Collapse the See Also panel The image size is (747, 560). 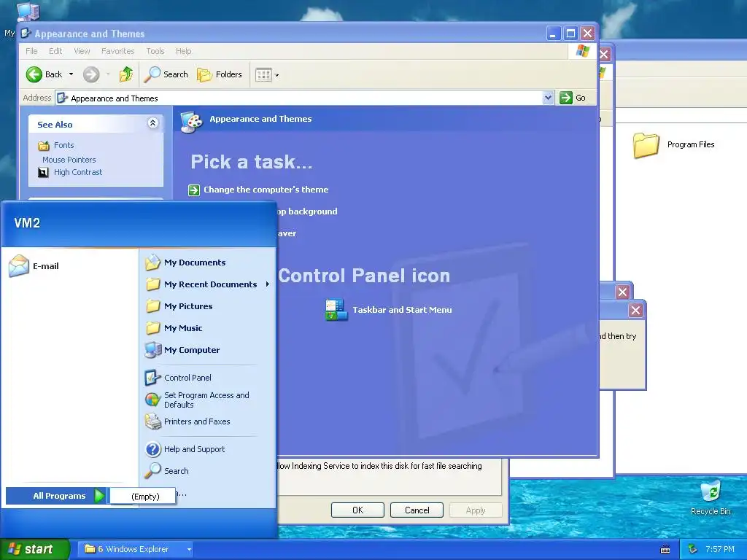click(x=152, y=122)
